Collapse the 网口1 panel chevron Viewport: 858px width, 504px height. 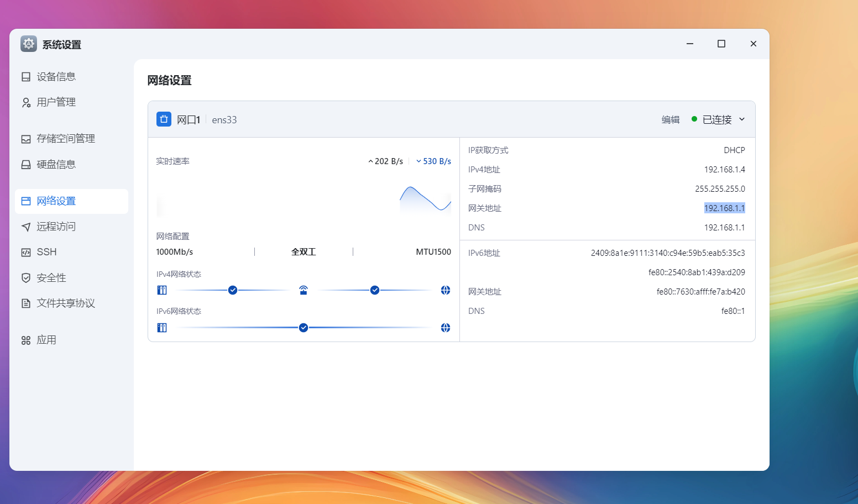pos(742,119)
